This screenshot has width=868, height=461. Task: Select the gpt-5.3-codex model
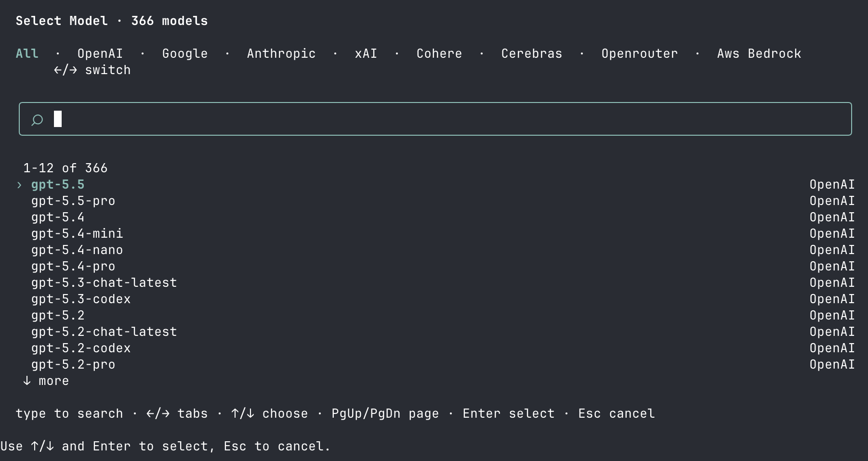click(435, 299)
